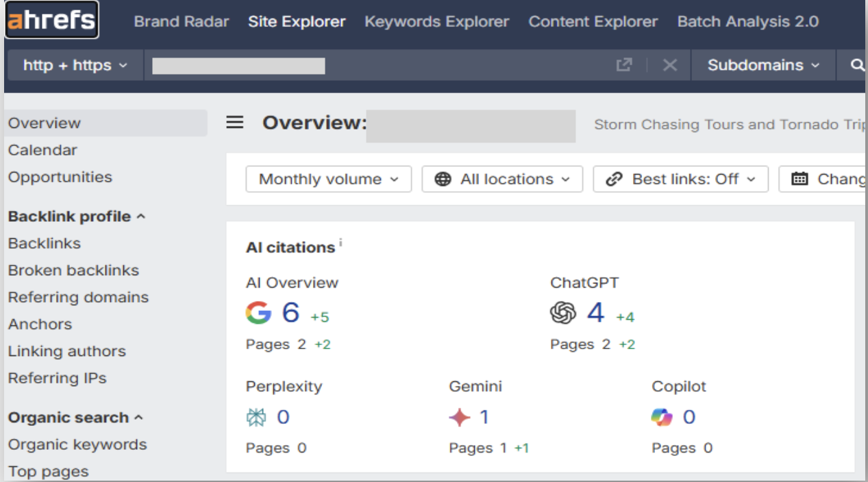Viewport: 868px width, 482px height.
Task: Click the search magnifier icon
Action: [857, 65]
